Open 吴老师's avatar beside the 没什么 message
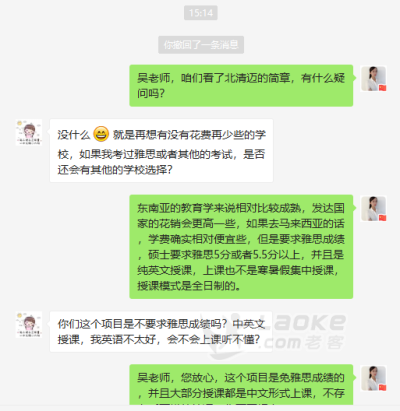The width and height of the screenshot is (400, 411). coord(29,132)
